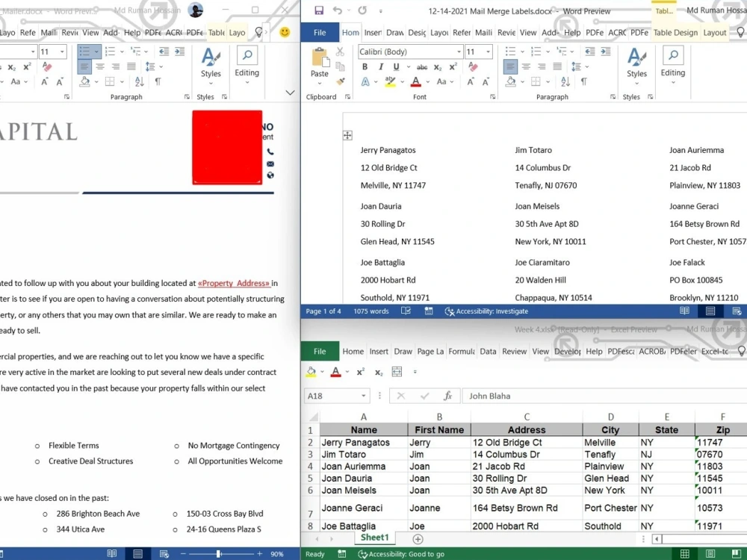The width and height of the screenshot is (747, 560).
Task: Click Decrease Indent in Labels Paragraph group
Action: tap(590, 52)
